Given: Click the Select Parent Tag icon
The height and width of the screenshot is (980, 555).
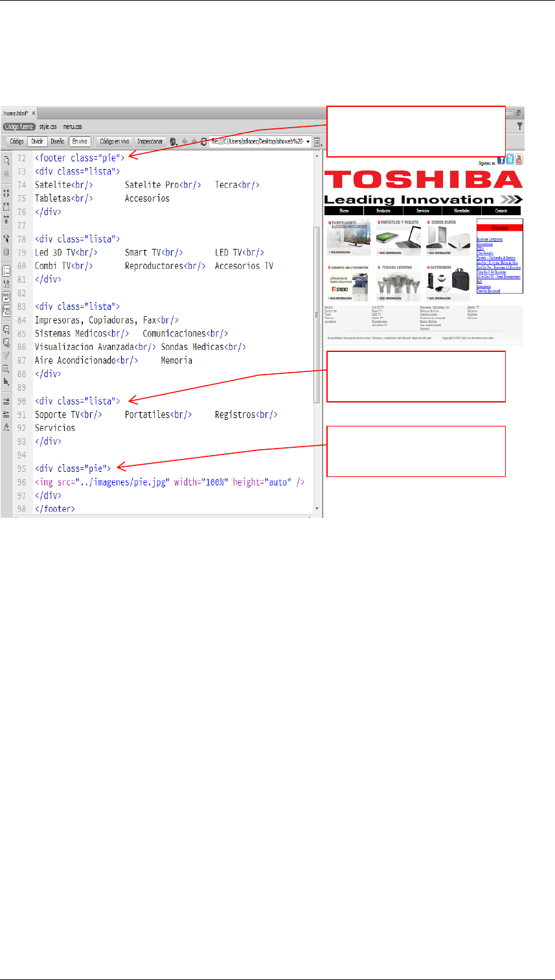Looking at the screenshot, I should pos(6,239).
